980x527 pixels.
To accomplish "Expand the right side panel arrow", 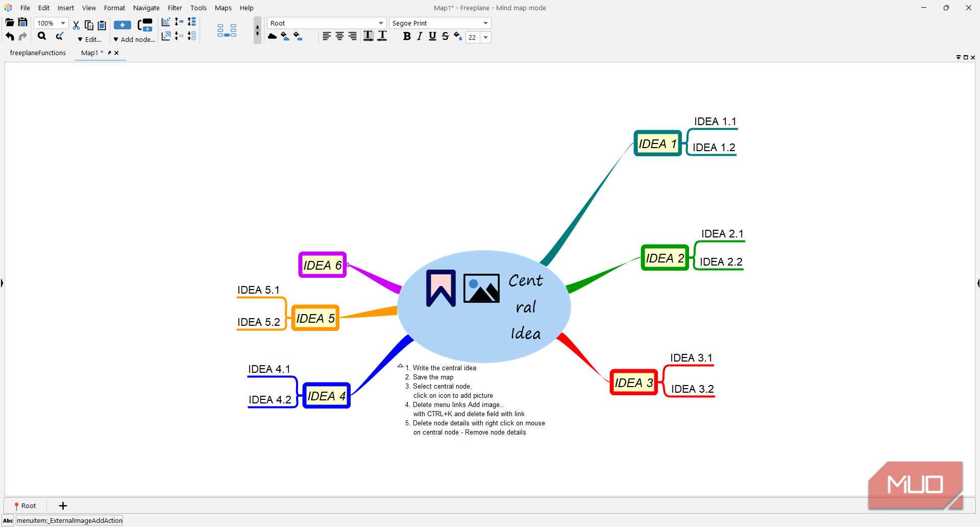I will coord(978,282).
